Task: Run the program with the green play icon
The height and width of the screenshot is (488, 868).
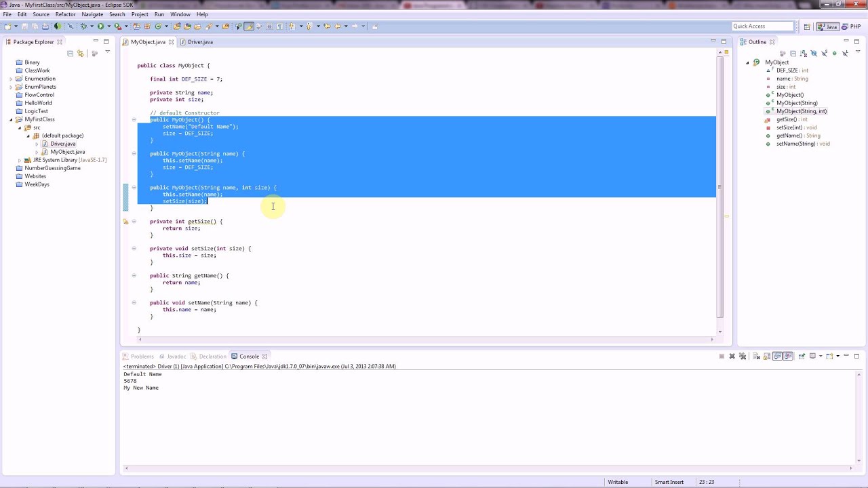Action: tap(100, 26)
